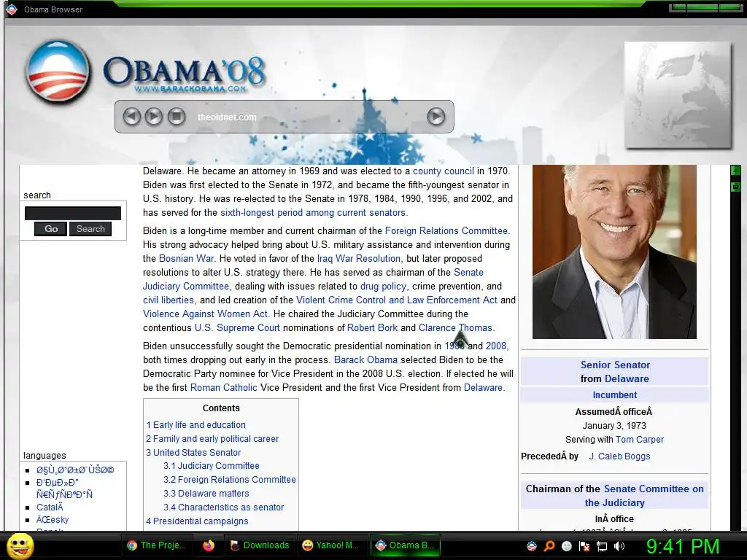Click the security flag tray icon
This screenshot has width=747, height=560.
(x=584, y=546)
